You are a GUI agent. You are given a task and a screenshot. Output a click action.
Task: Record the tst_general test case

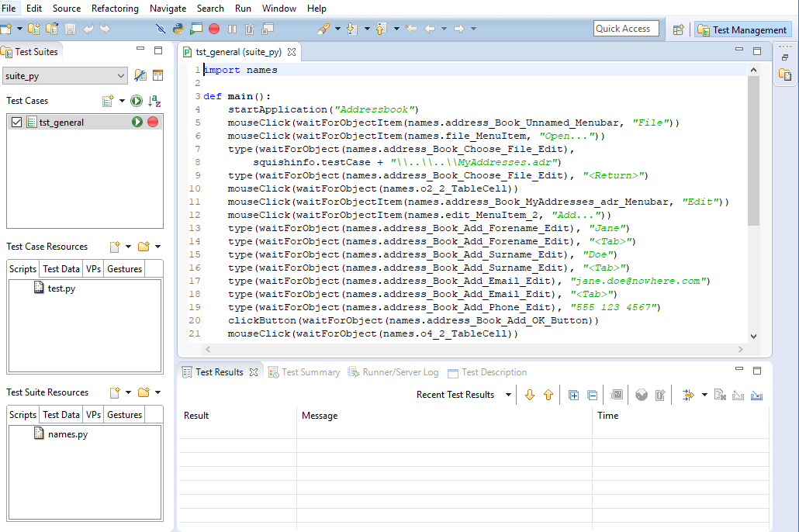coord(153,122)
